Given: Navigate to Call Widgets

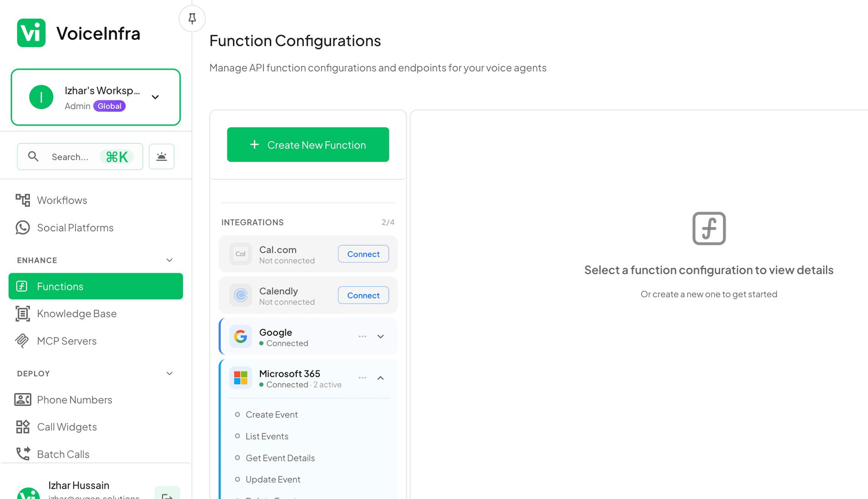Looking at the screenshot, I should (66, 427).
